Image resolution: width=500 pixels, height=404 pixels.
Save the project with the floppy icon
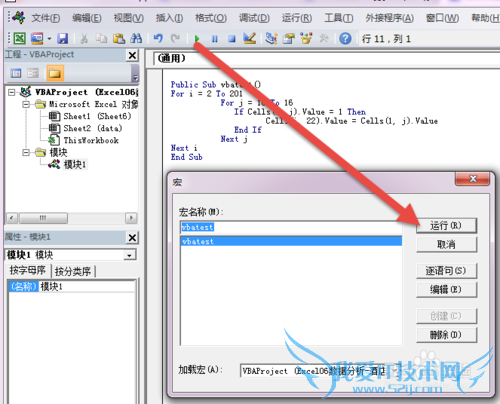tap(62, 39)
